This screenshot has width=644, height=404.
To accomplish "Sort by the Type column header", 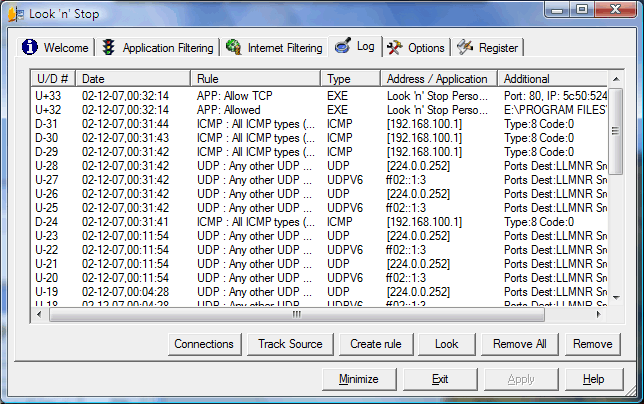I will 351,78.
